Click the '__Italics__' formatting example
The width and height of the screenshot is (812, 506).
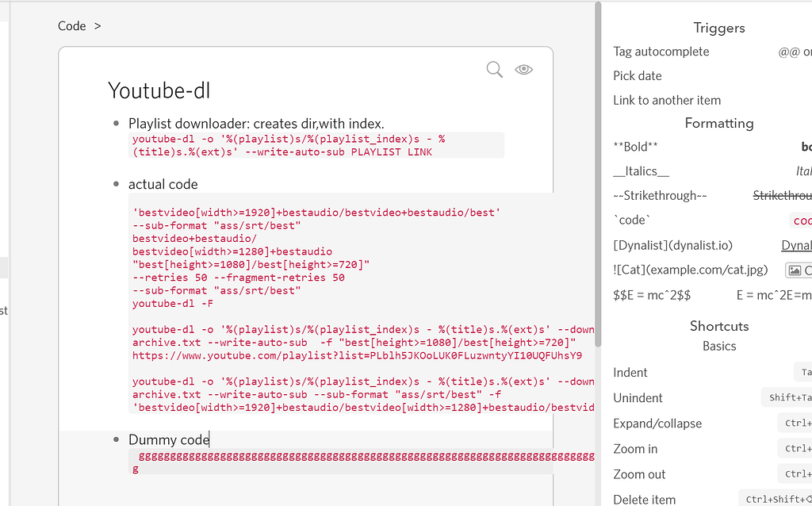(x=641, y=171)
